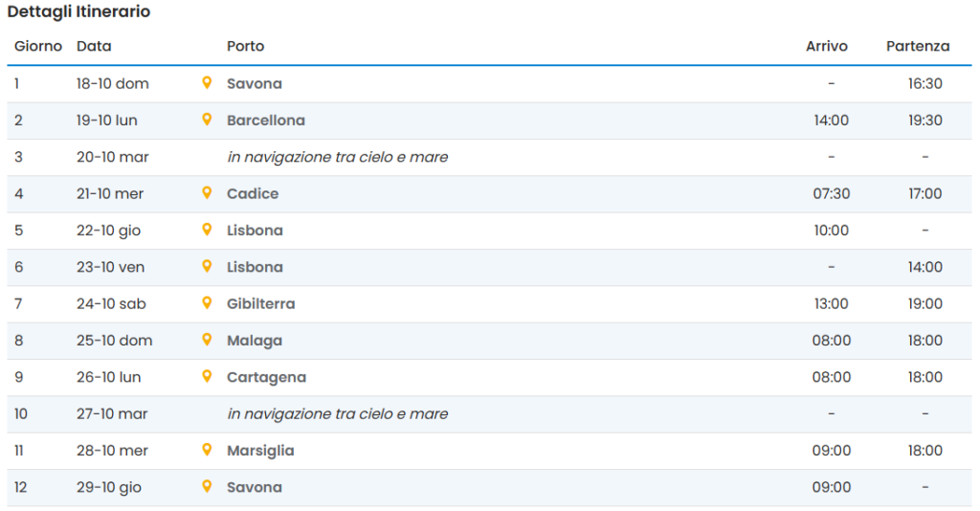This screenshot has width=980, height=511.
Task: Click the pin icon beside Marsiglia
Action: [207, 450]
